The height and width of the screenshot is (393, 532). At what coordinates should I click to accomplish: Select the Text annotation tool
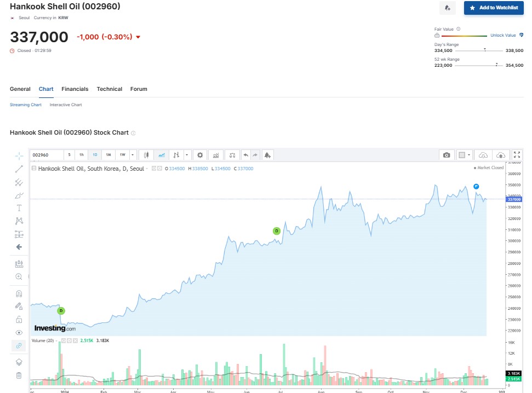pos(19,208)
